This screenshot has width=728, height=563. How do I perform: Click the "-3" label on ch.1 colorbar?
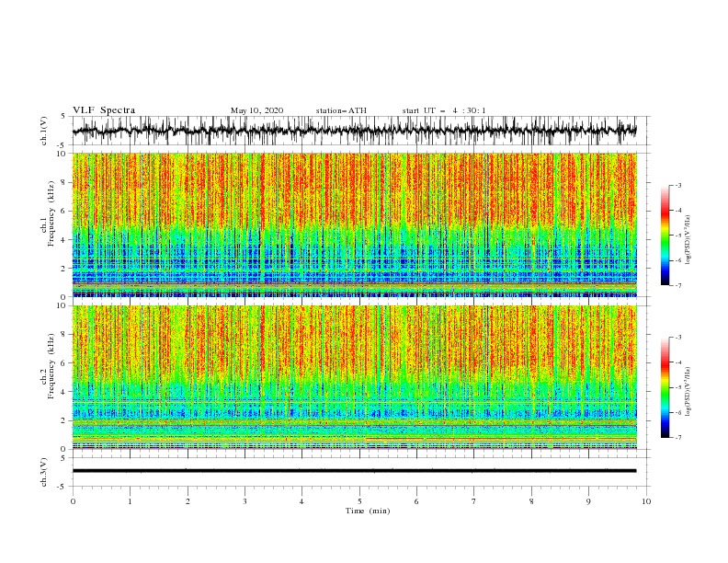(678, 185)
